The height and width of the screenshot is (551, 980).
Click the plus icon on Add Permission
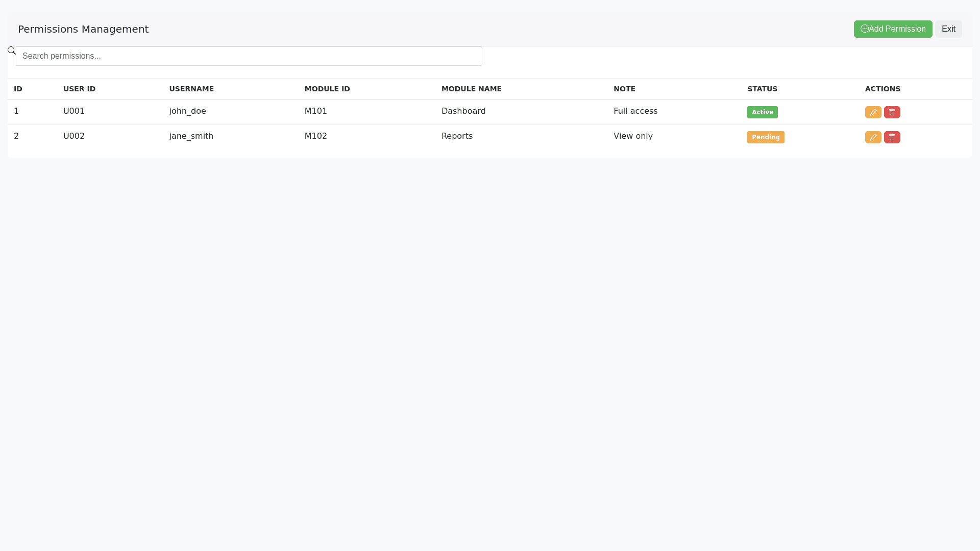click(864, 29)
